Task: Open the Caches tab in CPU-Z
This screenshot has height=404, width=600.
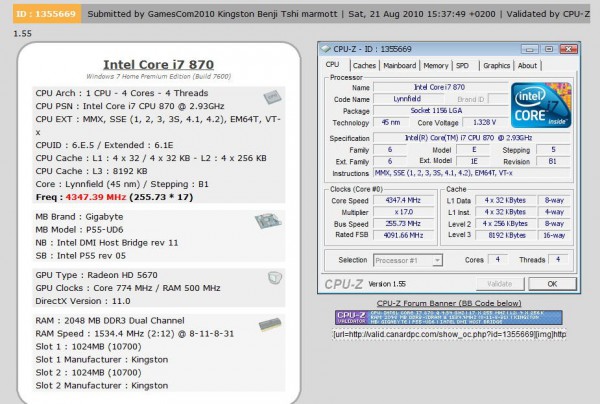Action: pyautogui.click(x=364, y=65)
